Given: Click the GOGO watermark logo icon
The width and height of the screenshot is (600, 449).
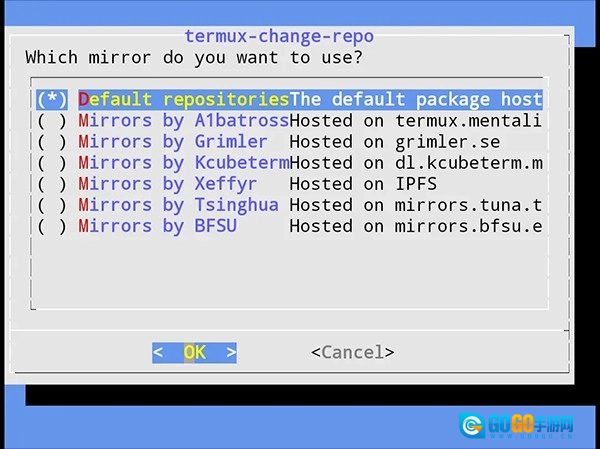Looking at the screenshot, I should tap(470, 425).
